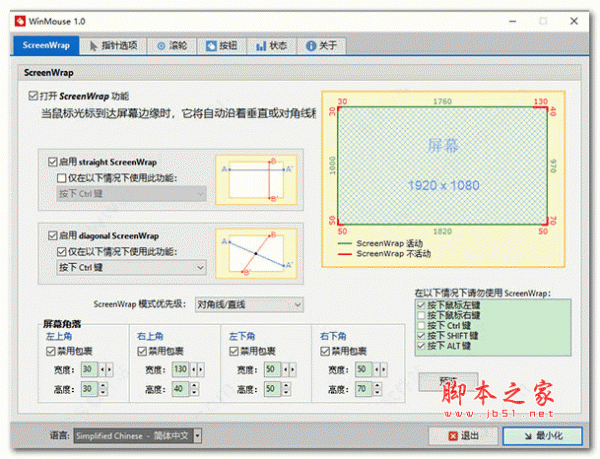Click 左下角 width field showing 50
This screenshot has height=459, width=600.
pos(272,369)
